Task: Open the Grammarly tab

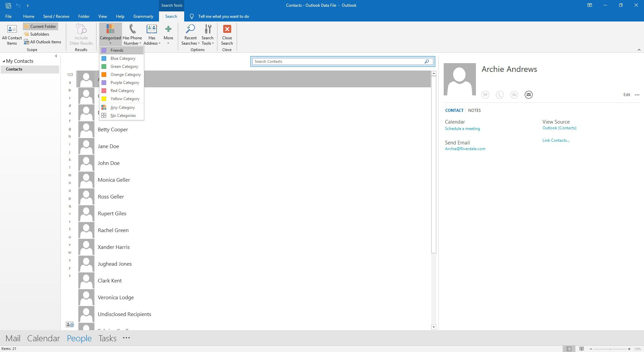Action: (143, 16)
